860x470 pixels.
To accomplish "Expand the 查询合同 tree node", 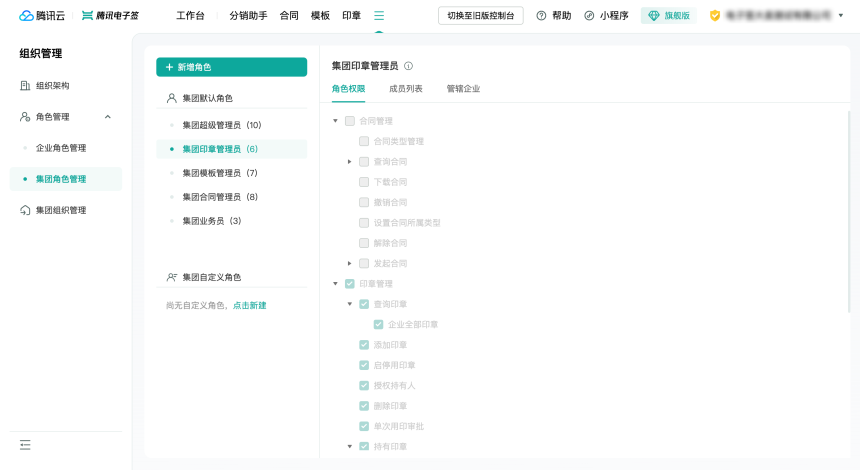I will [x=349, y=161].
